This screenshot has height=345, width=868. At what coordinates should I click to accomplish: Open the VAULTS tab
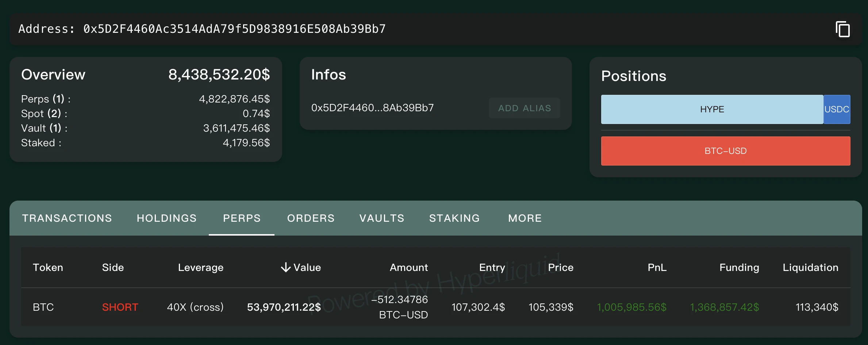[382, 218]
